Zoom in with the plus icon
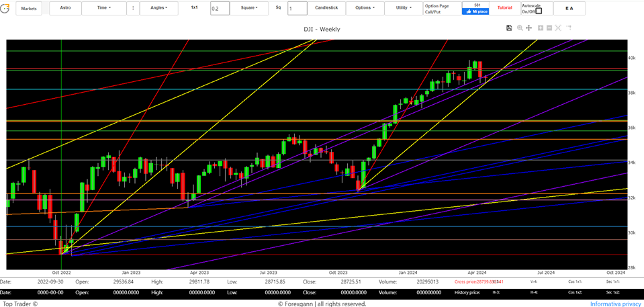This screenshot has width=644, height=307. point(540,28)
